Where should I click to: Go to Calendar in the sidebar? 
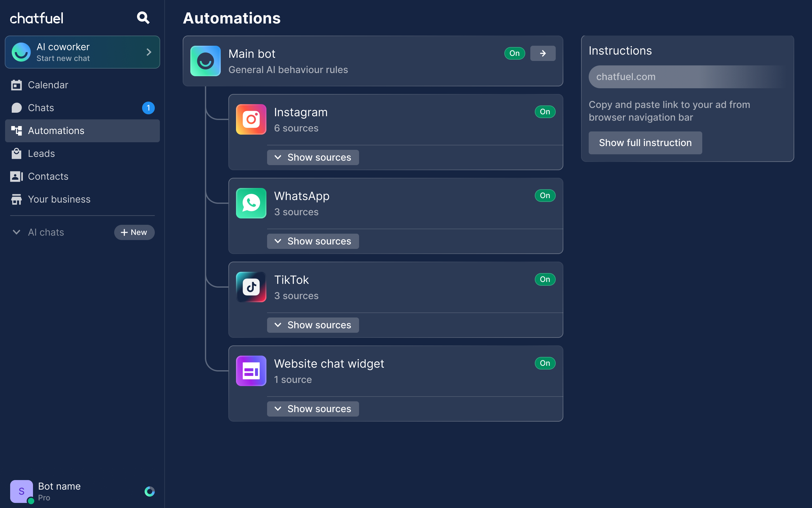tap(82, 85)
